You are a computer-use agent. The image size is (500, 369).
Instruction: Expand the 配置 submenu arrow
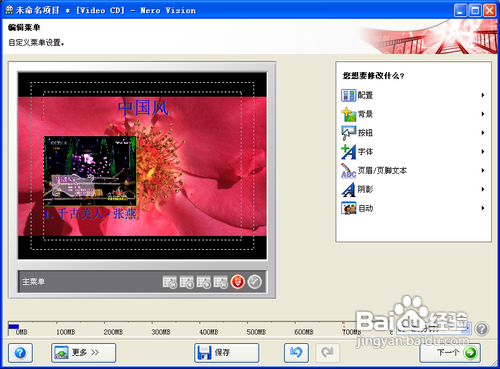483,95
